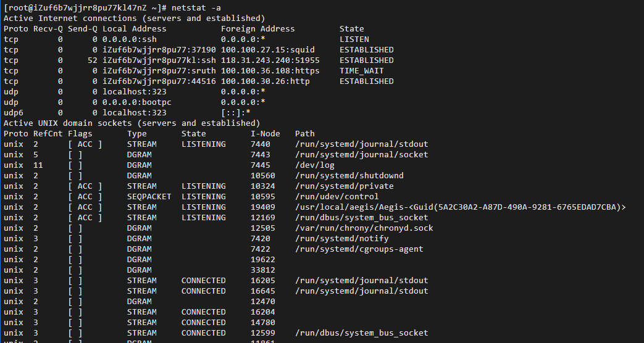Click inode number 33812

pos(262,270)
